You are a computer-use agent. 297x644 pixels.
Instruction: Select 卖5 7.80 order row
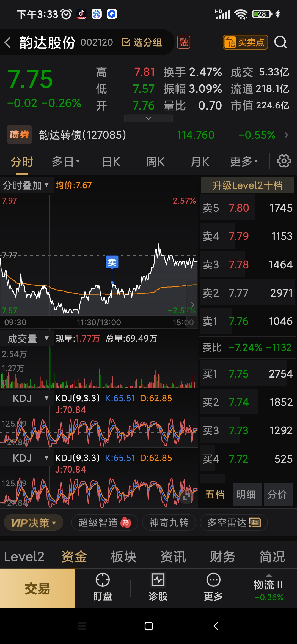pyautogui.click(x=248, y=208)
